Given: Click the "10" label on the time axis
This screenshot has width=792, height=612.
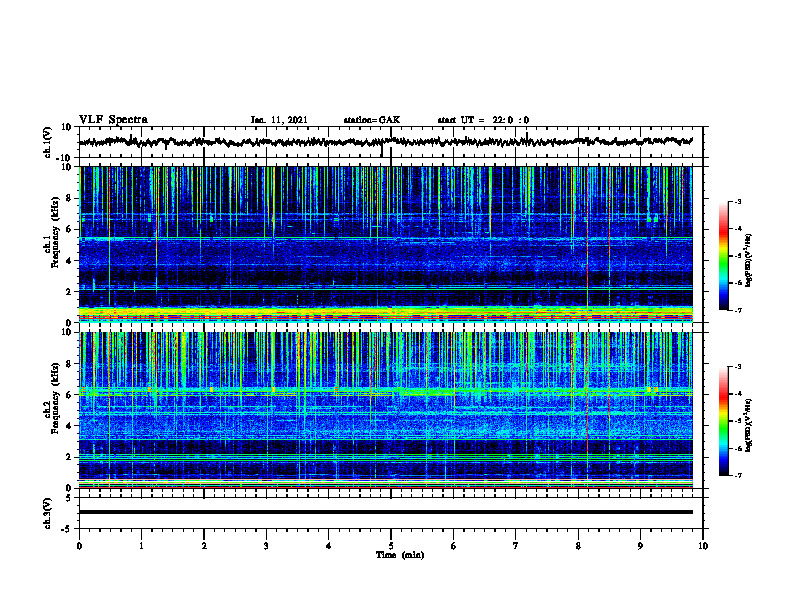Looking at the screenshot, I should point(703,546).
